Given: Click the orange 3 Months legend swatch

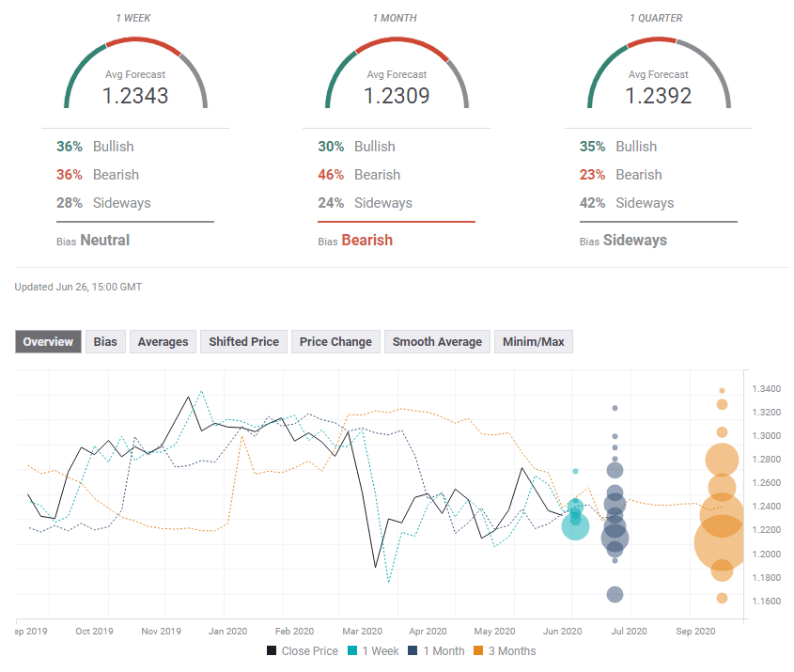Looking at the screenshot, I should [x=477, y=650].
